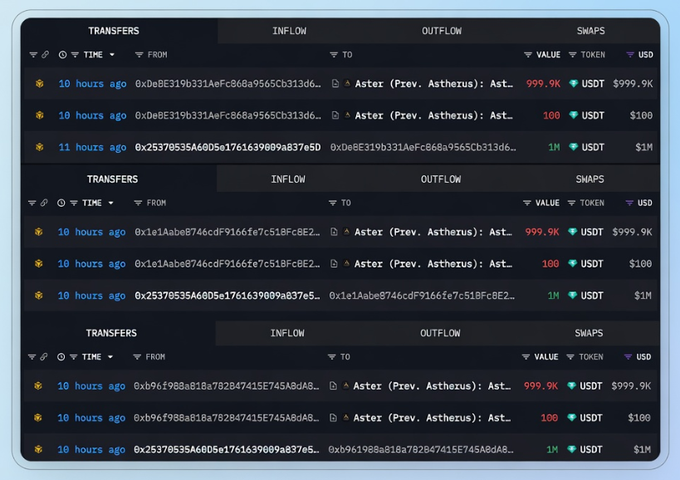This screenshot has height=480, width=680.
Task: Click the clock icon in top panel header
Action: (62, 55)
